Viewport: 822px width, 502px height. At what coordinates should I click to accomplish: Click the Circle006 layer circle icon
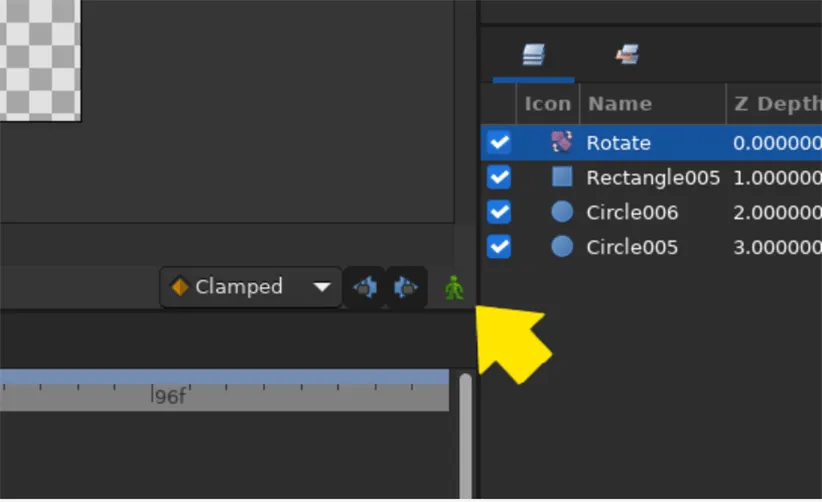point(562,212)
